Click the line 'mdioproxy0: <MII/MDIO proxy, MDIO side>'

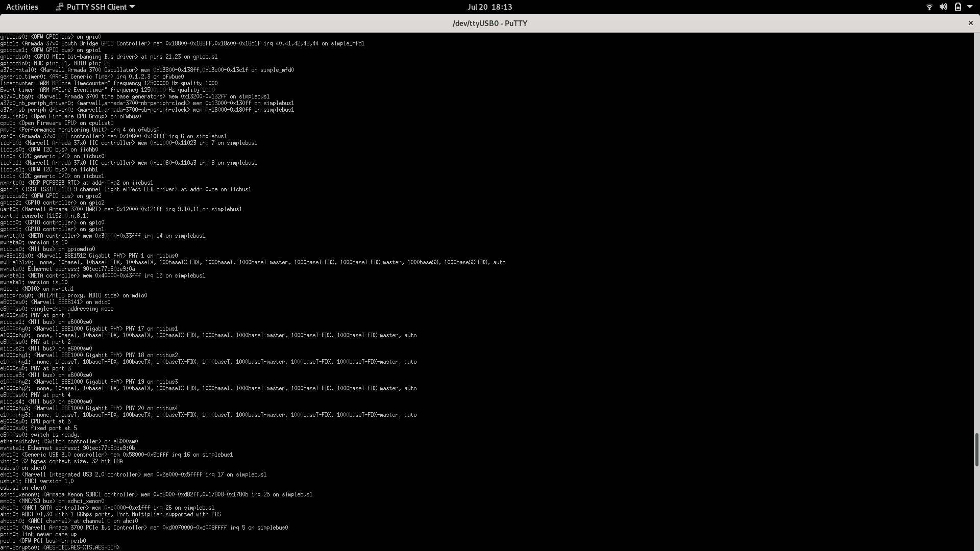click(x=73, y=295)
